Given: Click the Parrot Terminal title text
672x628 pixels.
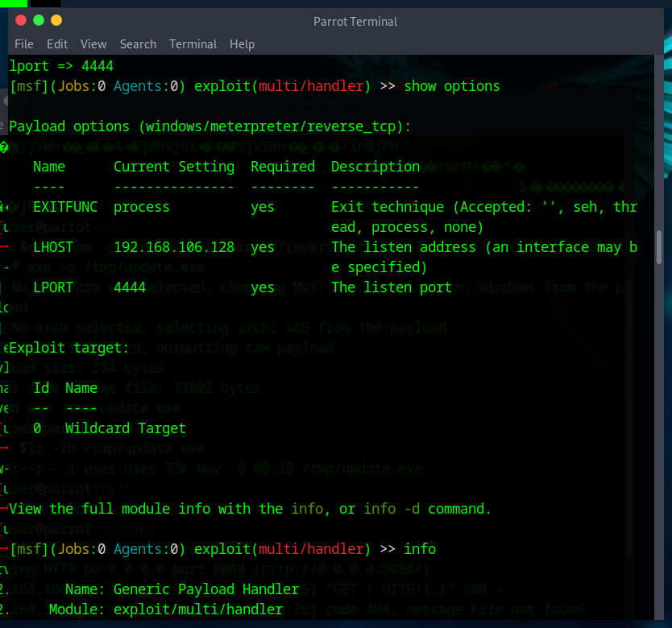Looking at the screenshot, I should [355, 22].
